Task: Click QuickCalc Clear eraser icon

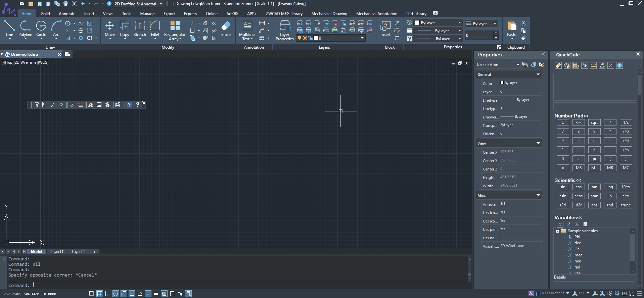Action: tap(558, 65)
